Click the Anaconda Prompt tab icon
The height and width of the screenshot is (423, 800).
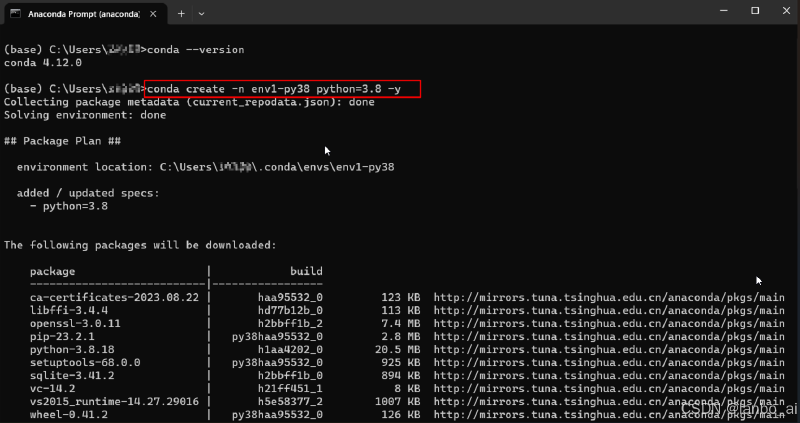[x=16, y=14]
